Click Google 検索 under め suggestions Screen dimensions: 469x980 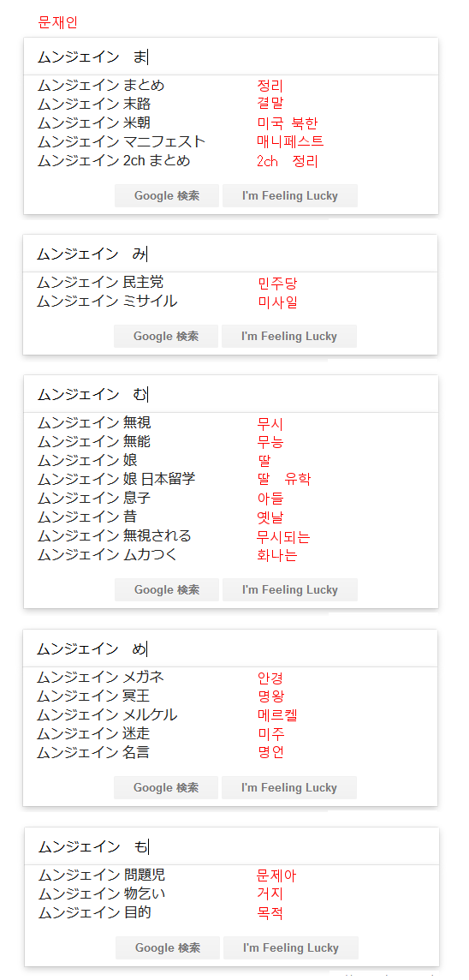click(166, 787)
